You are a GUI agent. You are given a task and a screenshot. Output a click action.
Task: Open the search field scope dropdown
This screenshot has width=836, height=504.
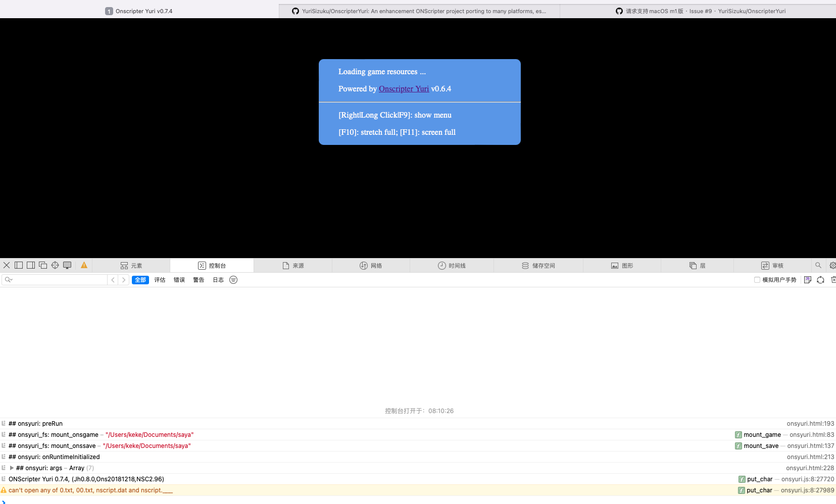pos(9,279)
